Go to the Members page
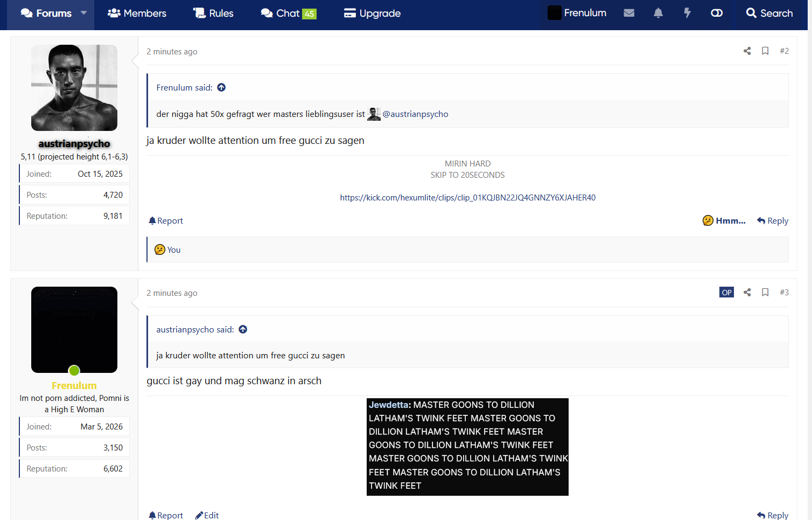 (137, 13)
